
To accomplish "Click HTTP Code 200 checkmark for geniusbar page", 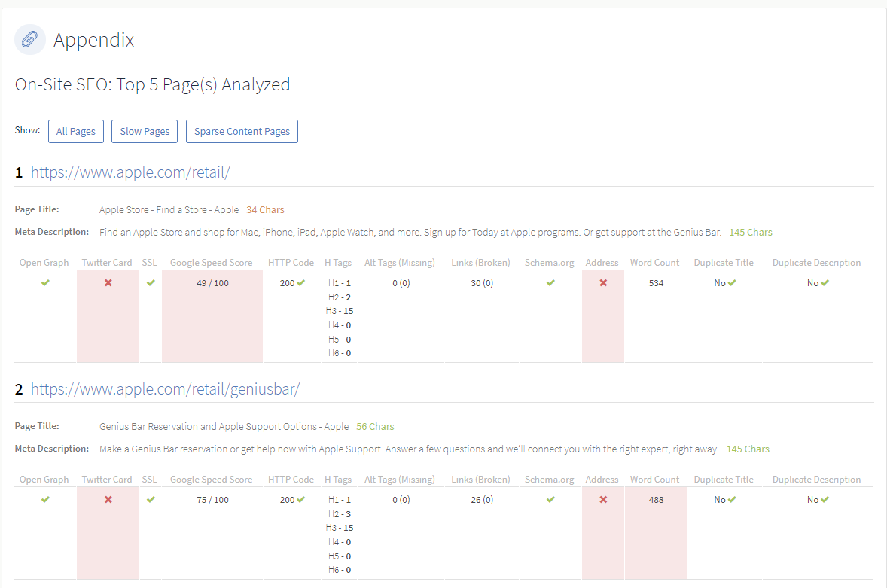I will tap(300, 500).
